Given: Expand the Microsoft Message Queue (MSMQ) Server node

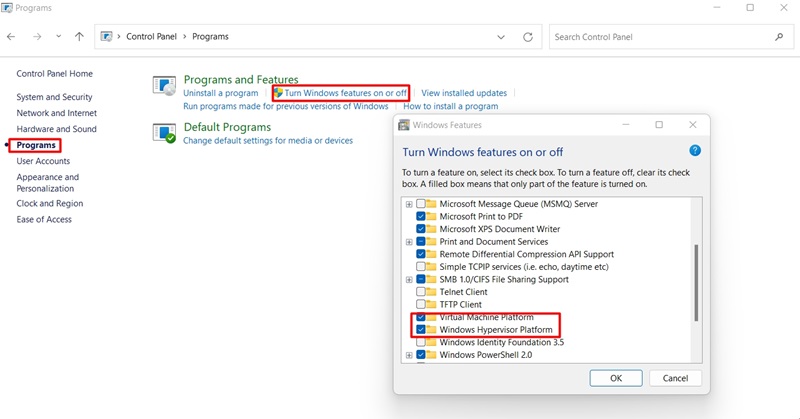Looking at the screenshot, I should click(x=409, y=204).
